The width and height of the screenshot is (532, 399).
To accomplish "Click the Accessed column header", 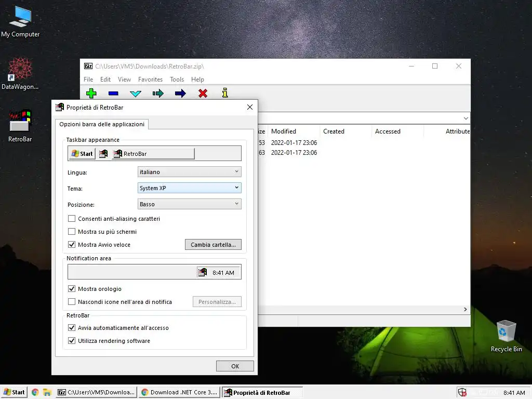I will tap(397, 131).
